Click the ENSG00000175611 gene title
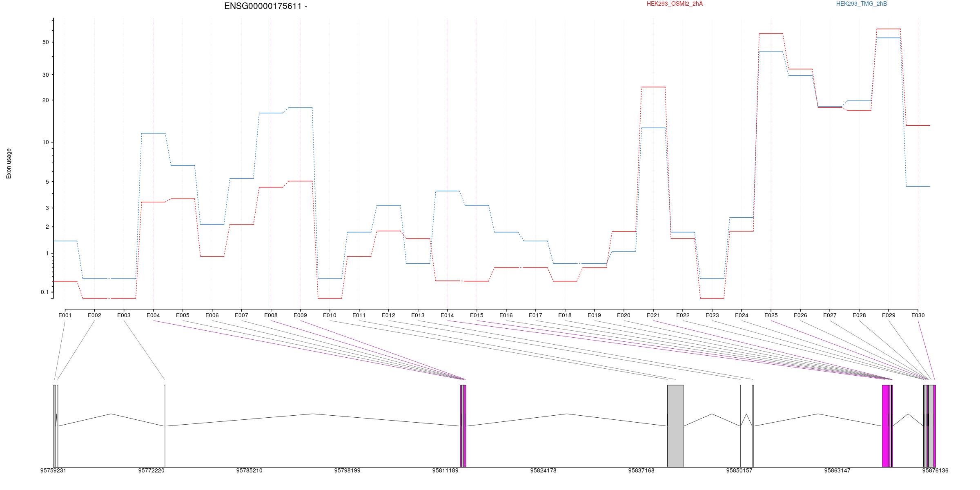This screenshot has height=490, width=980. [266, 6]
